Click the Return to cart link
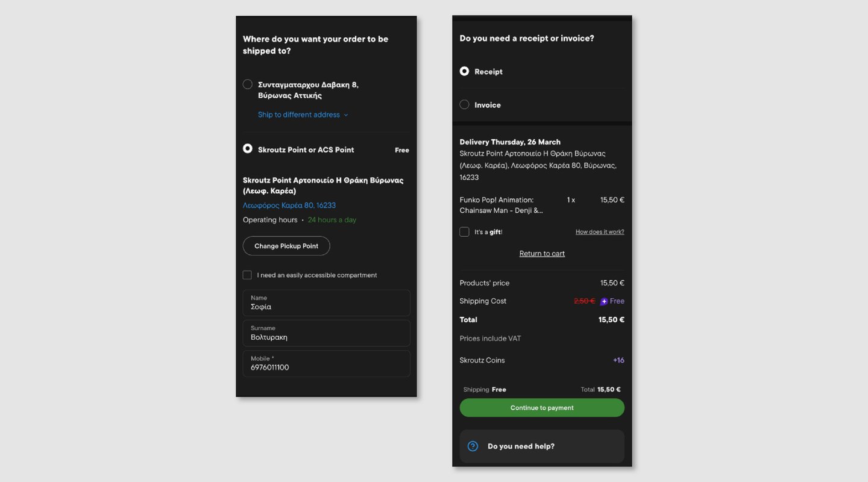The image size is (868, 482). (542, 254)
